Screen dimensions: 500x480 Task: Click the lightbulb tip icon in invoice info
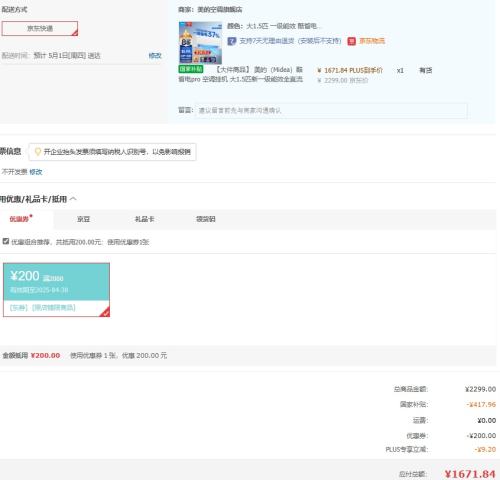tap(38, 152)
